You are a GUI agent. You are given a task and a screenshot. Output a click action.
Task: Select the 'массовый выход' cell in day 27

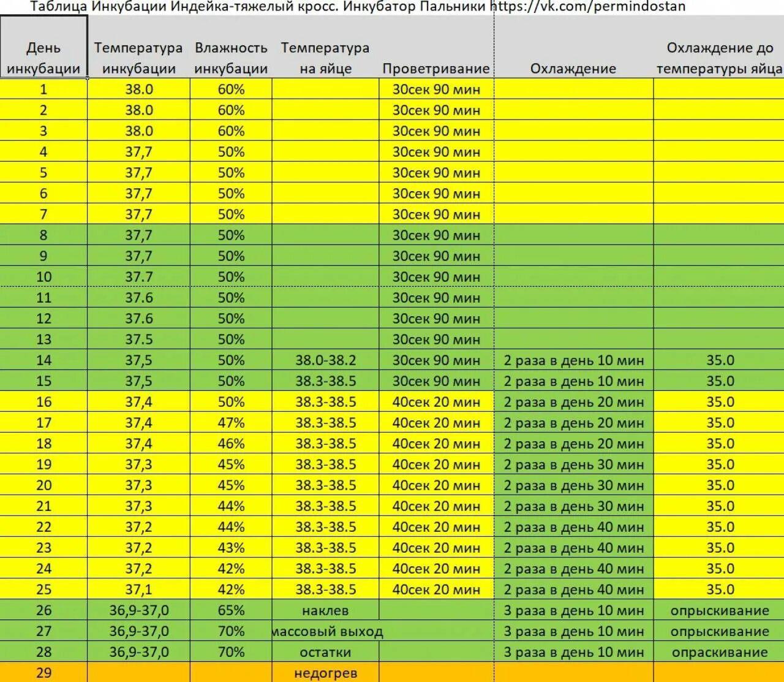tap(326, 631)
